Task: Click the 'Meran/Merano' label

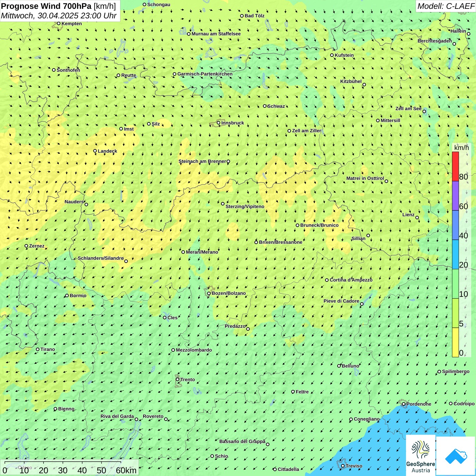Action: coord(202,252)
